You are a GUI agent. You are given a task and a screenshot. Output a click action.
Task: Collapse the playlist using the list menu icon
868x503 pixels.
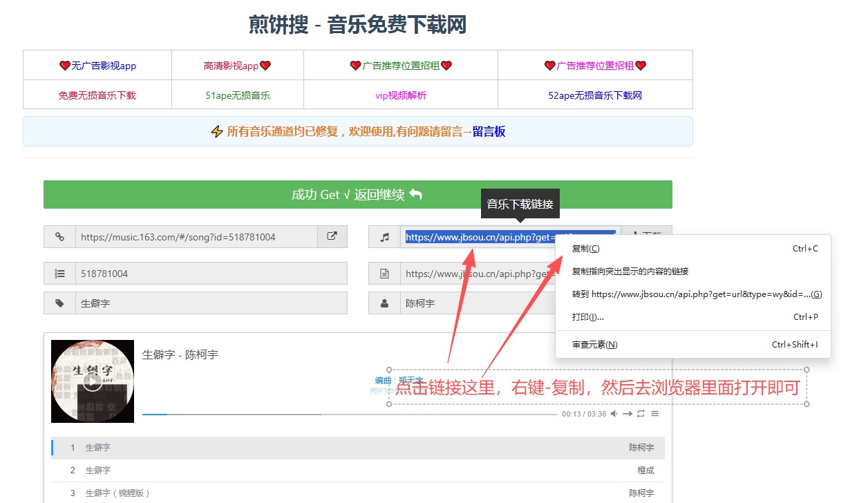654,414
